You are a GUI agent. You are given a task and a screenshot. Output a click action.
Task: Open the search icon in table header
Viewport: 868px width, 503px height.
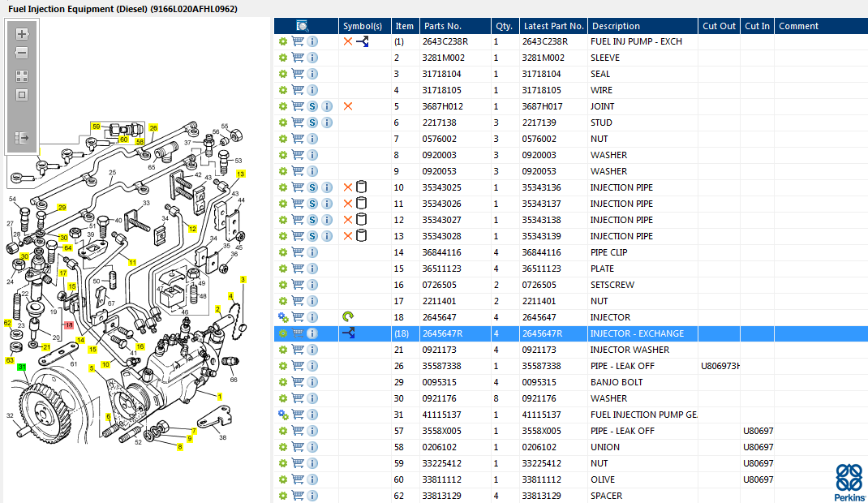click(x=303, y=26)
